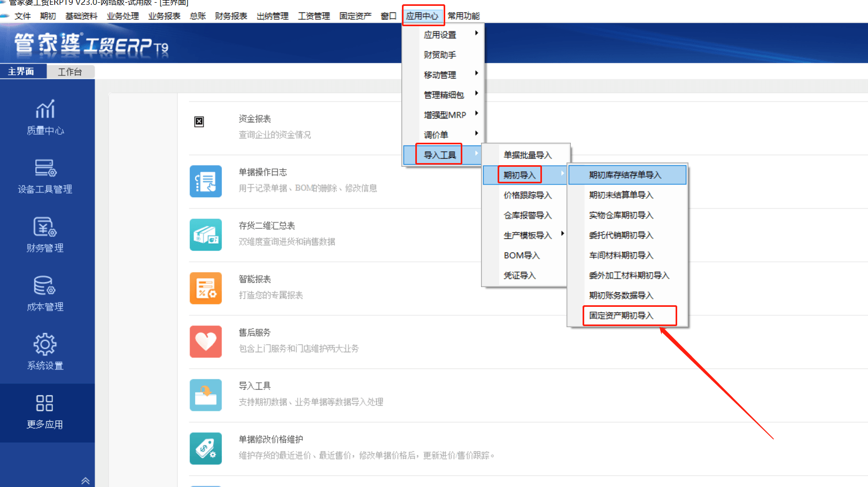The height and width of the screenshot is (487, 868).
Task: Click the 售后服务 heart icon
Action: pyautogui.click(x=206, y=342)
